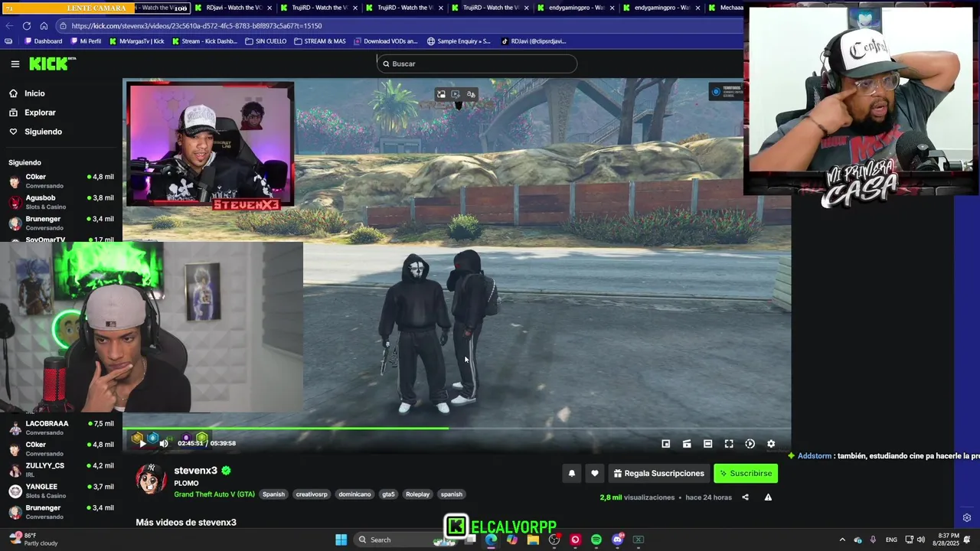Open File Explorer from the taskbar
Screen dimensions: 980x551
pos(533,540)
